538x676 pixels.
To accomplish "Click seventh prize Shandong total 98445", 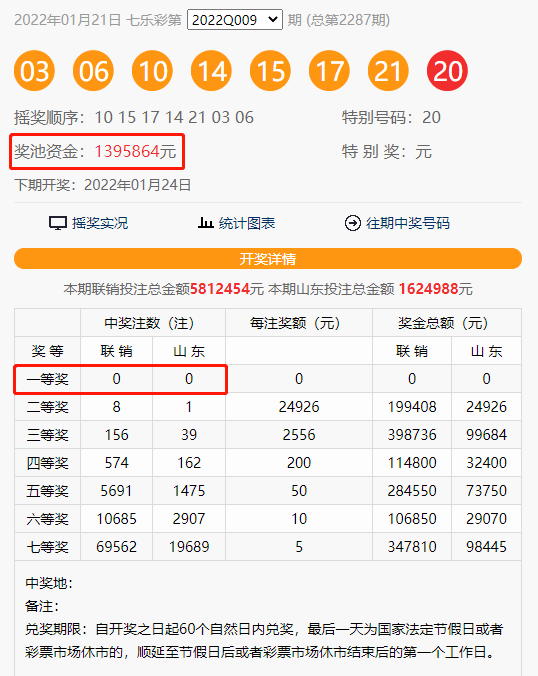I will 486,547.
